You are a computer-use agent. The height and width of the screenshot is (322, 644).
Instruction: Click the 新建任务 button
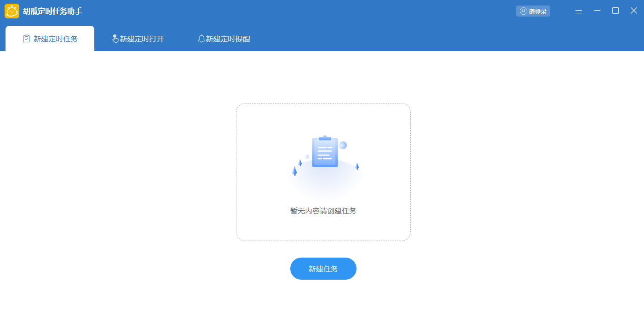323,269
